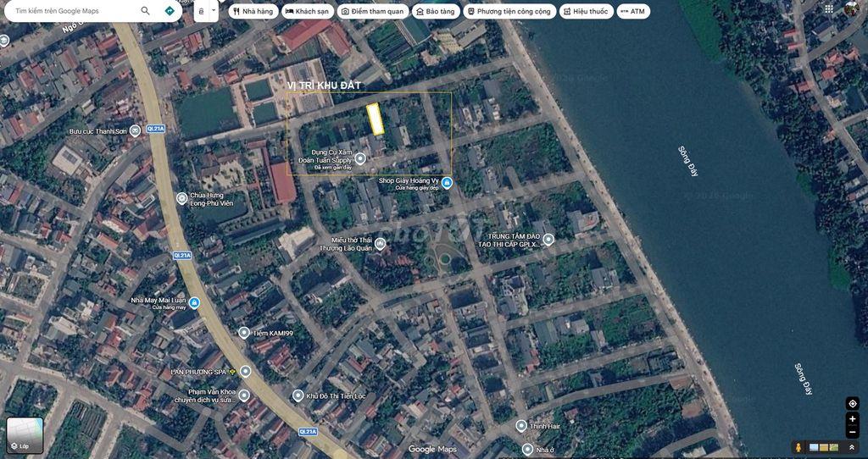Open the Thịnh Hair marker

[x=521, y=426]
